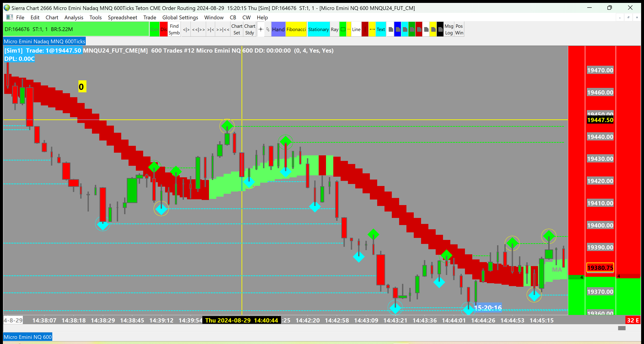Viewport: 644px width, 344px height.
Task: Select the horizontal extending line tool
Action: point(372,29)
